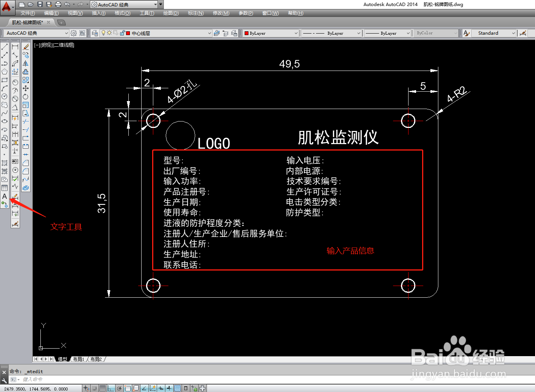Click the red layer color swatch
This screenshot has height=392, width=535.
(x=128, y=33)
